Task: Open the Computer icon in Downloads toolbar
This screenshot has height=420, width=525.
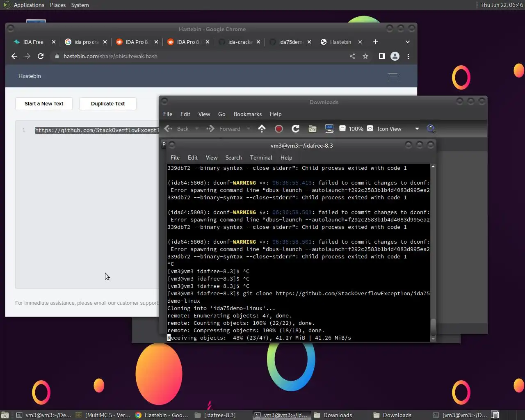Action: point(329,129)
